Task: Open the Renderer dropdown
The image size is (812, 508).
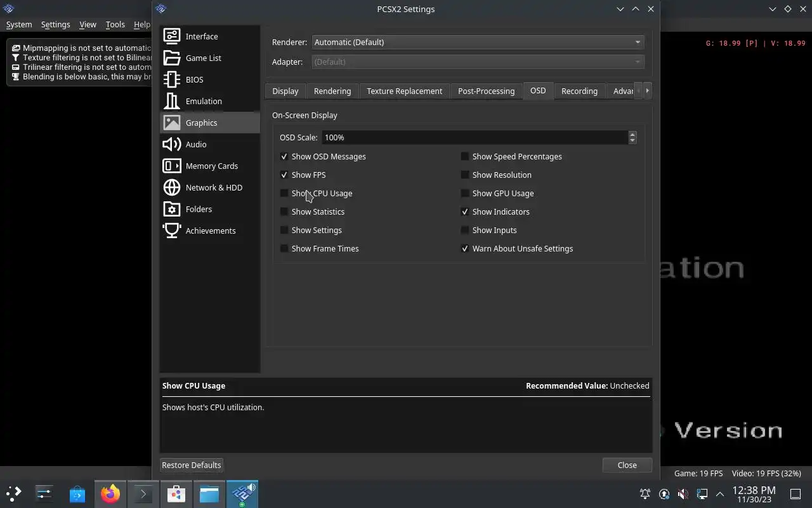Action: pos(478,42)
